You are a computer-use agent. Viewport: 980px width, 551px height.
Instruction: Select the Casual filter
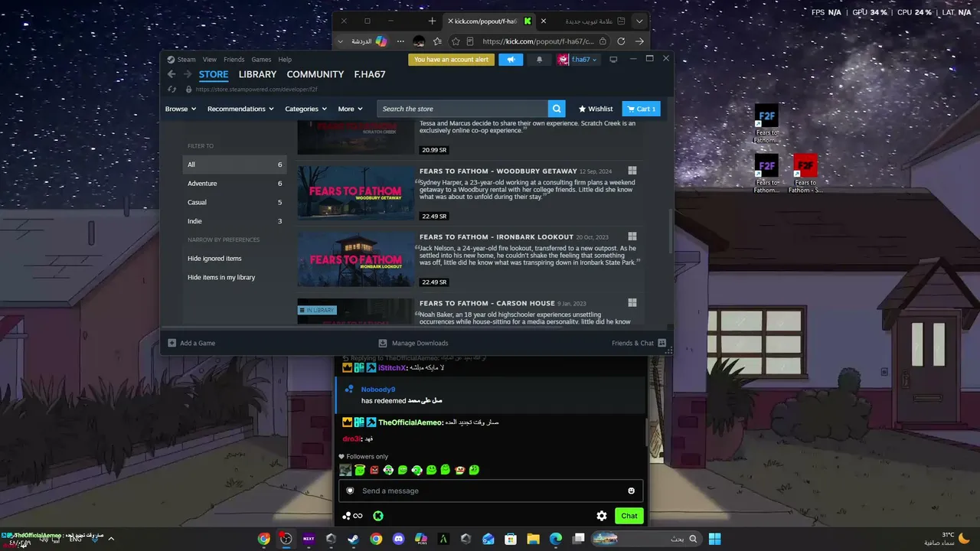pos(234,202)
